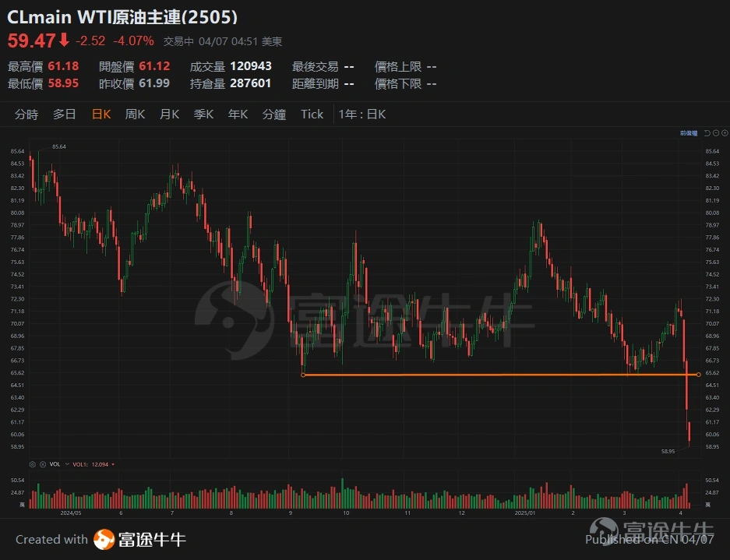Click the 2025/01 date axis label
Screen dimensions: 730x560
point(524,513)
